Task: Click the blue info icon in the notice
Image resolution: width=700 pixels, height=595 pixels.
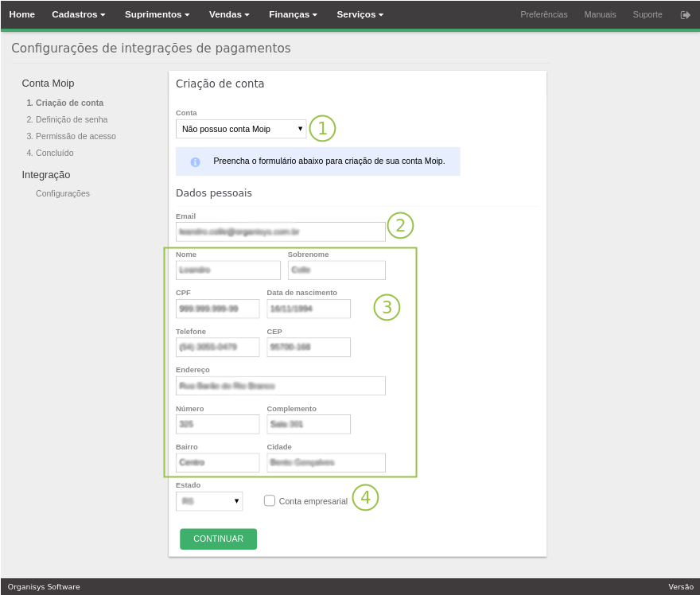Action: (x=195, y=162)
